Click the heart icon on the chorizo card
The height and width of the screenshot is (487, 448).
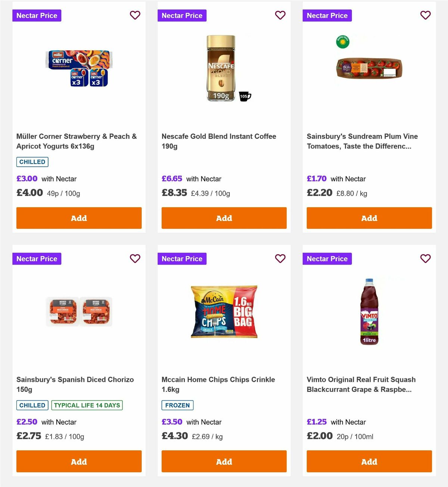[135, 258]
